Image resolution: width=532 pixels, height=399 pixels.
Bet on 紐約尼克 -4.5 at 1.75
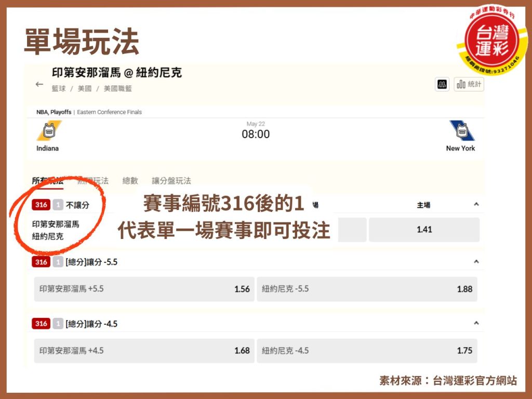click(367, 351)
